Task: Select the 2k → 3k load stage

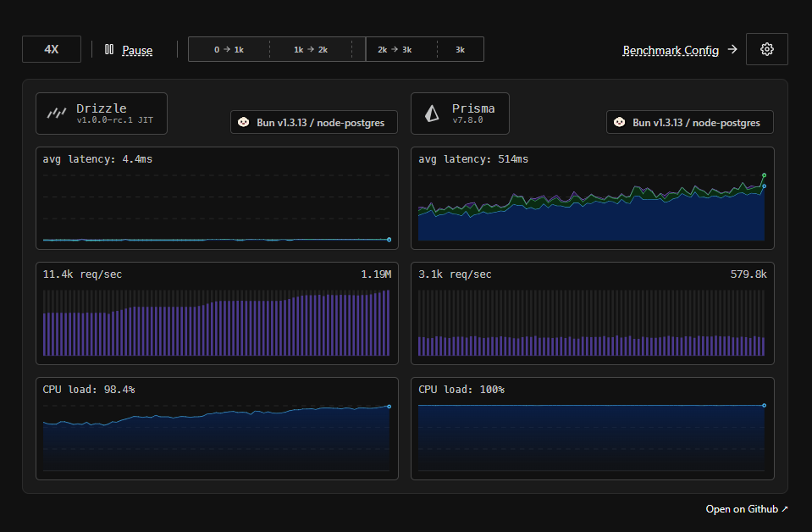Action: tap(395, 49)
